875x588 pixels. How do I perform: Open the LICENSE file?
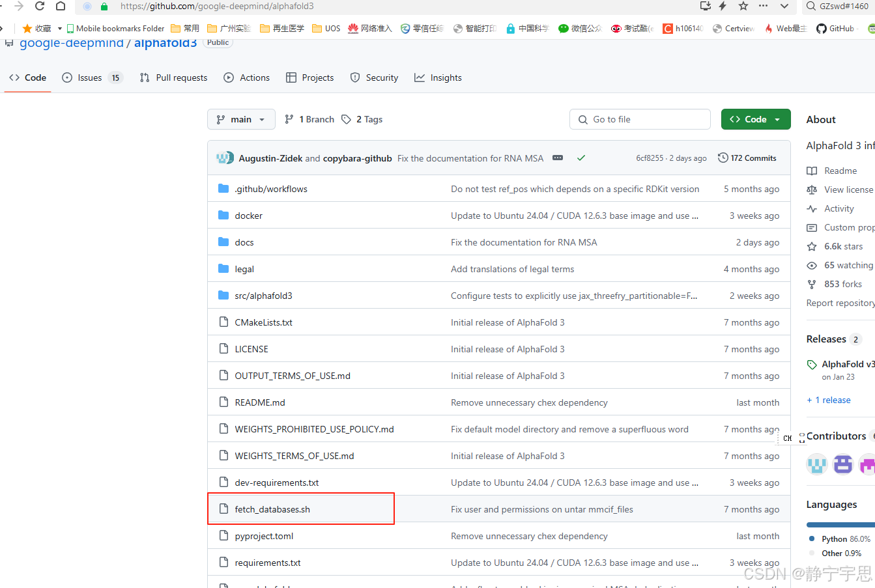point(251,349)
